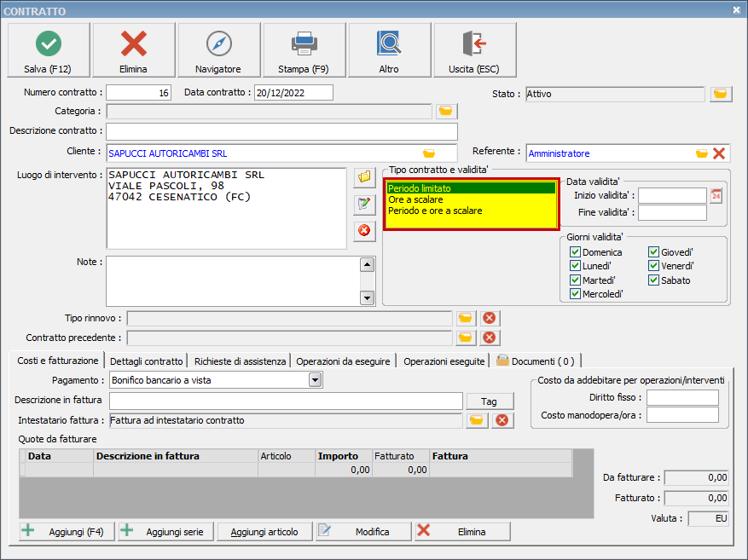Click the Numero contratto field
Image resolution: width=748 pixels, height=560 pixels.
pos(138,92)
